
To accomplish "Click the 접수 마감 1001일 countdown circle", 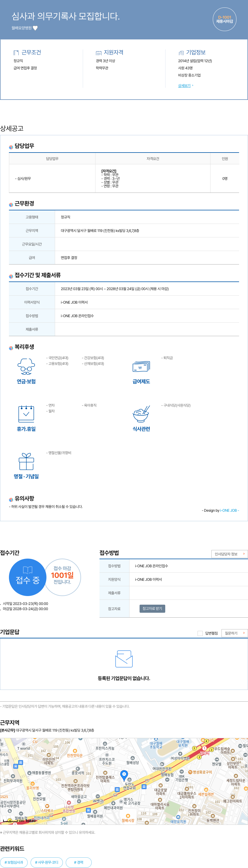I will [62, 577].
